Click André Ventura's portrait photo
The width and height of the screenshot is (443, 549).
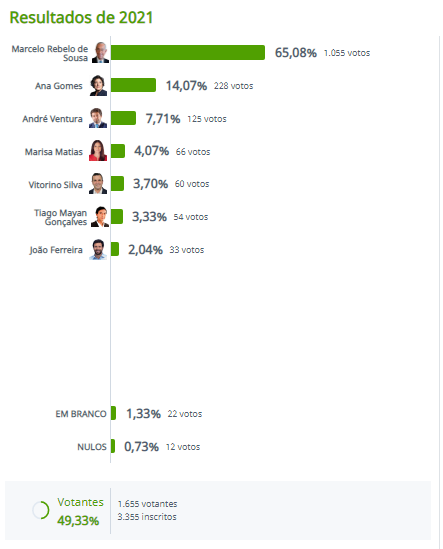[98, 118]
